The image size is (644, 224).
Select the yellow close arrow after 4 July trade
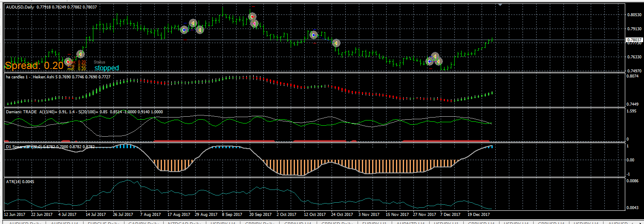click(x=80, y=54)
